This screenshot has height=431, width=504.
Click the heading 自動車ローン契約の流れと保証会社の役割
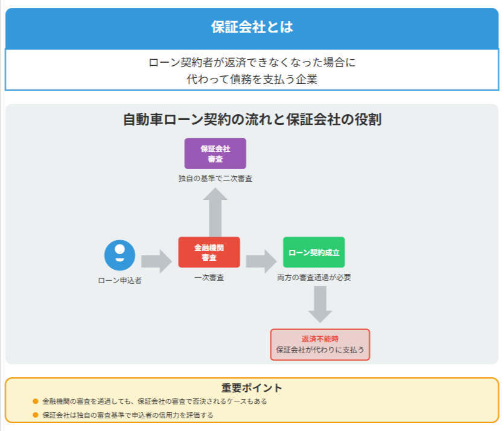tap(252, 120)
